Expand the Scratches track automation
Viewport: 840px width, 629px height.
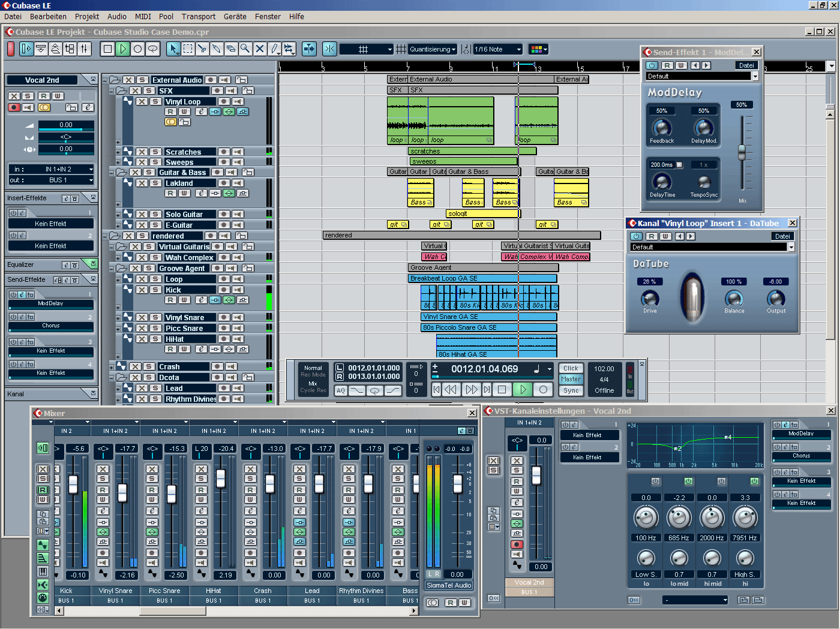click(118, 152)
